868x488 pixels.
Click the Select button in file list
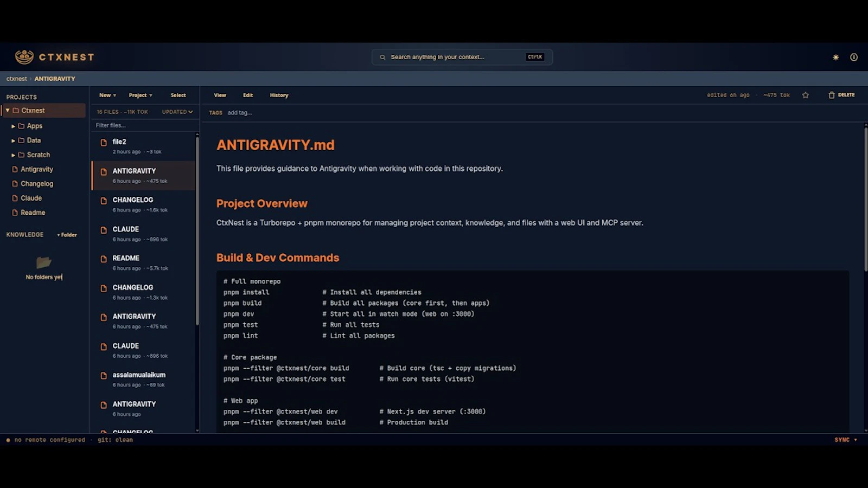(x=178, y=95)
